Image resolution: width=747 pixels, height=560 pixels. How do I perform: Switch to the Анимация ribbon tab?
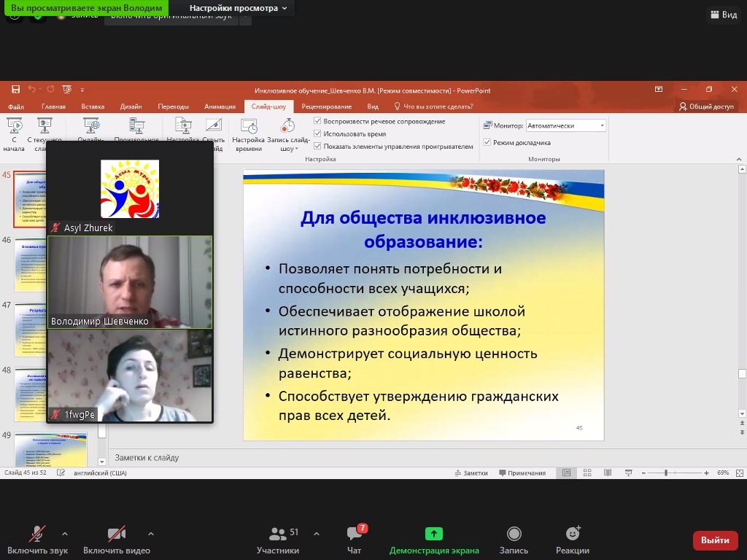pos(220,106)
